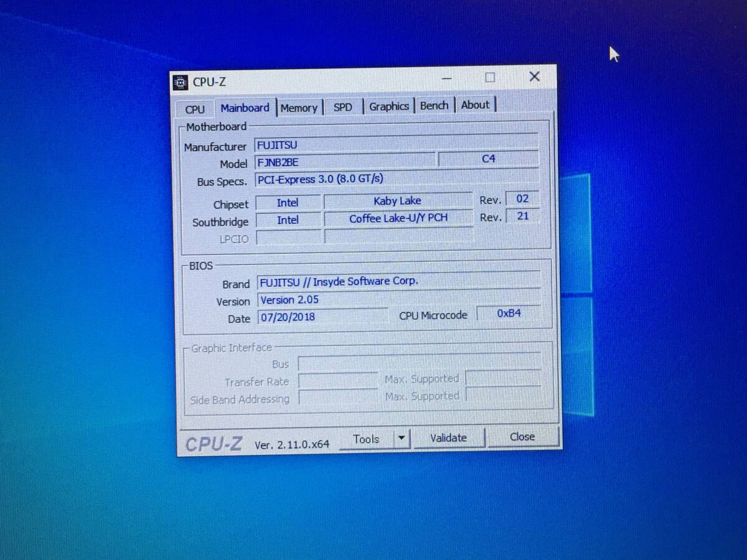Click the Kaby Lake chipset field

pos(397,201)
